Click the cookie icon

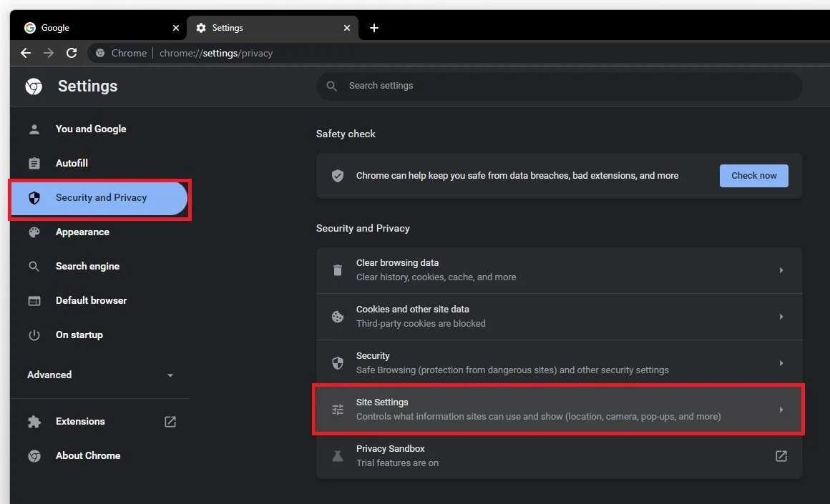[338, 317]
